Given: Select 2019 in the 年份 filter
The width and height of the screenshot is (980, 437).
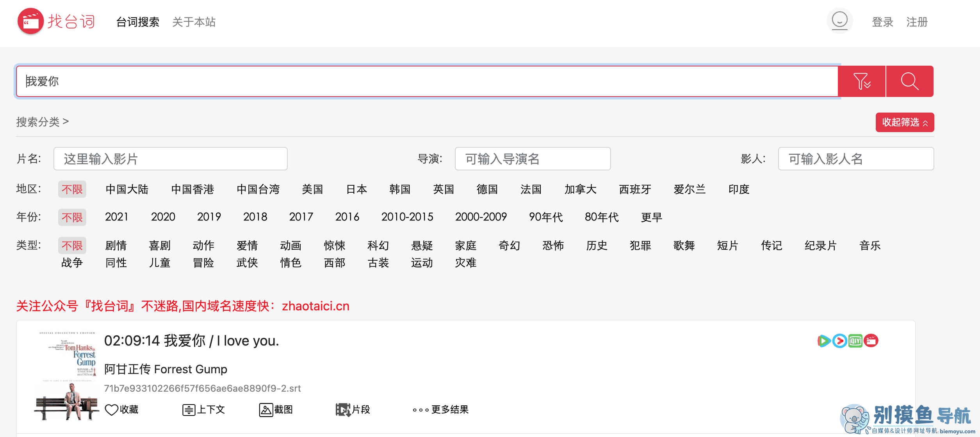Looking at the screenshot, I should (209, 217).
